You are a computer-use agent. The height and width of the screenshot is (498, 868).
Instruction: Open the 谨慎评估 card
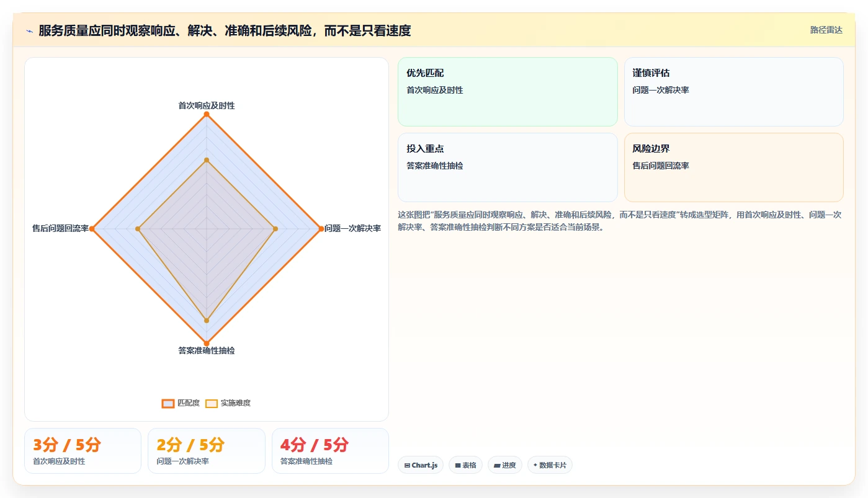[x=733, y=92]
